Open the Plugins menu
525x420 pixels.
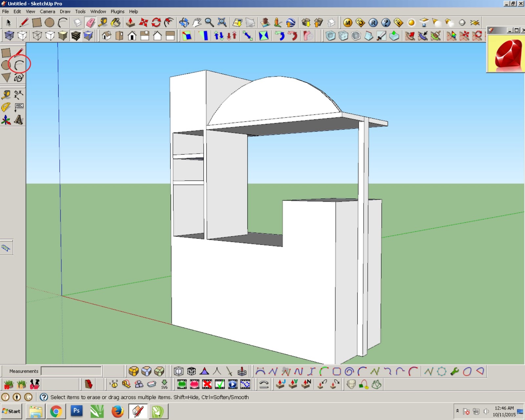coord(117,11)
